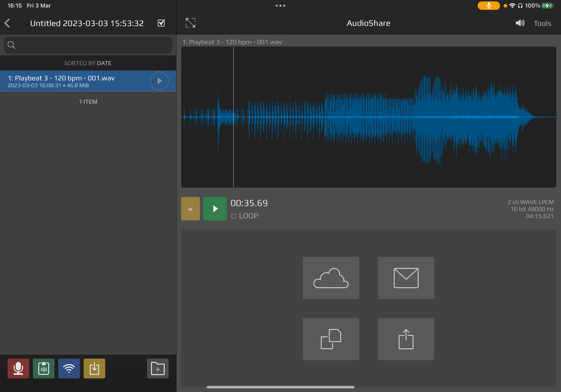Click the horizontal scrollbar at bottom
This screenshot has width=561, height=392.
[x=280, y=387]
